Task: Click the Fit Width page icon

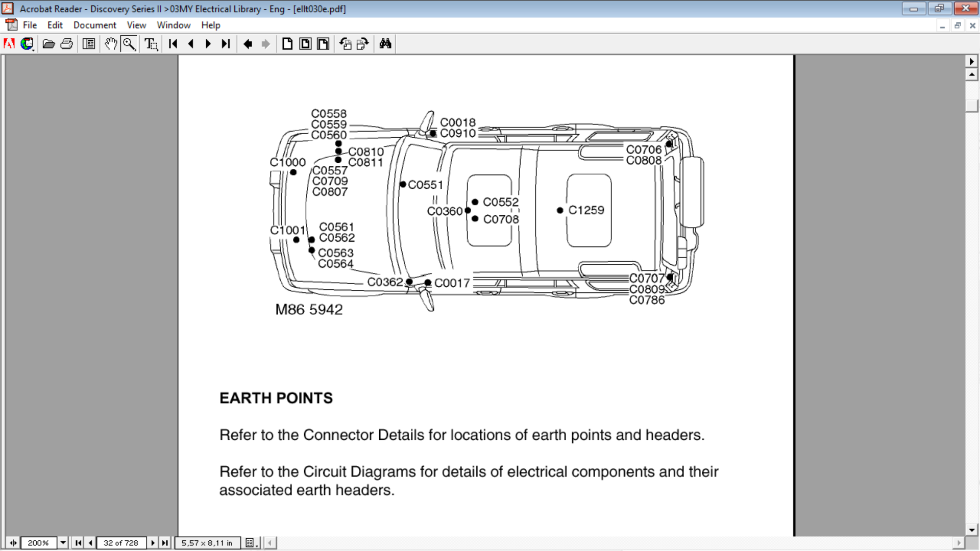Action: (323, 44)
